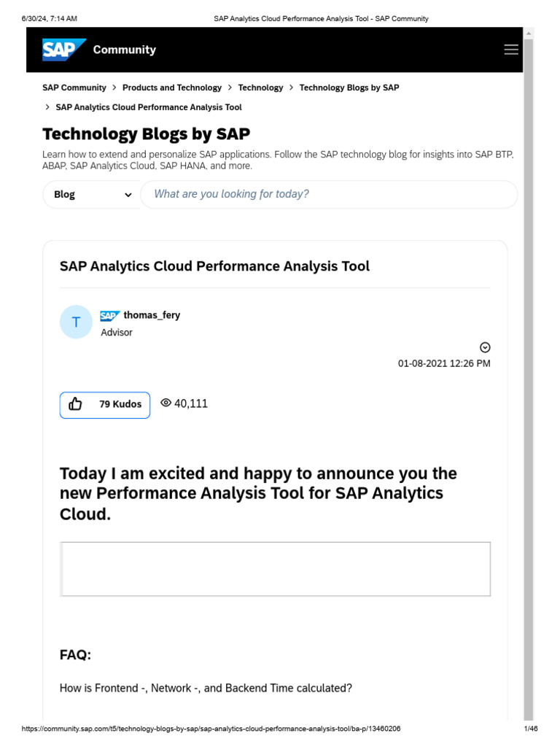Open the hamburger menu

tap(511, 50)
